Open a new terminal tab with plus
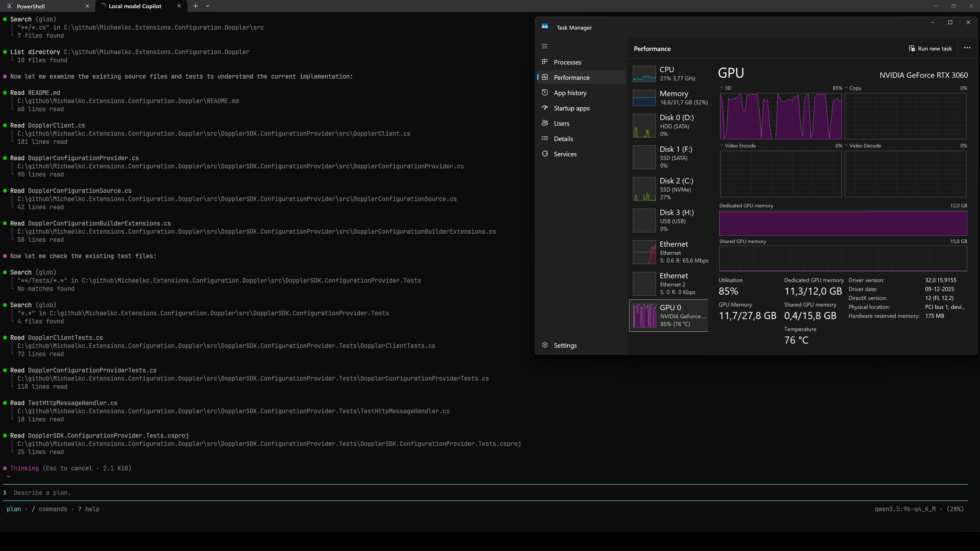This screenshot has height=551, width=980. 195,6
